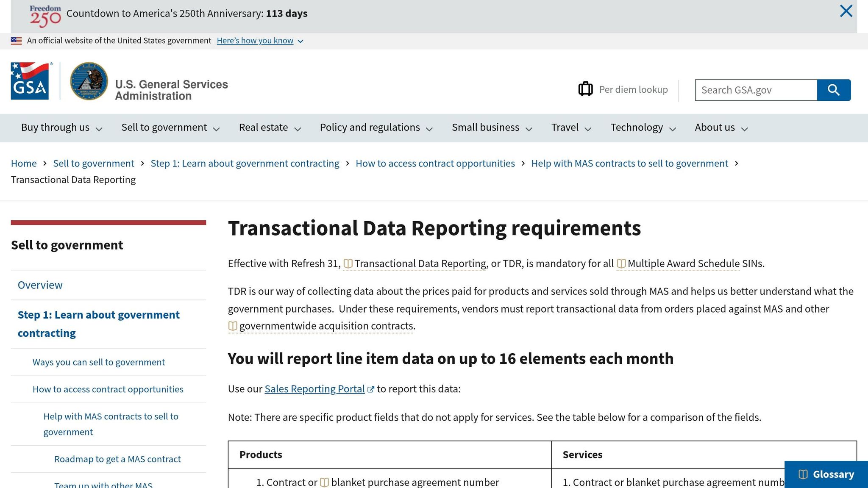Click the Freedom 250 anniversary logo
The image size is (868, 488).
click(45, 14)
